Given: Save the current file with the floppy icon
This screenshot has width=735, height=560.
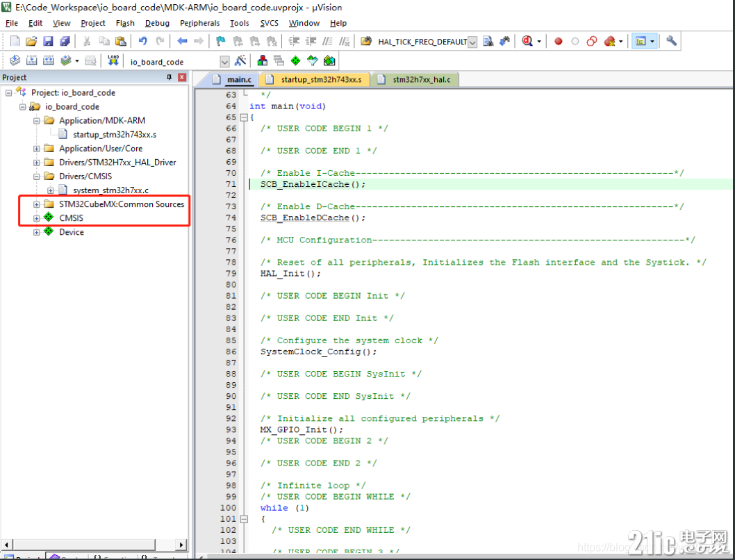Looking at the screenshot, I should click(48, 41).
